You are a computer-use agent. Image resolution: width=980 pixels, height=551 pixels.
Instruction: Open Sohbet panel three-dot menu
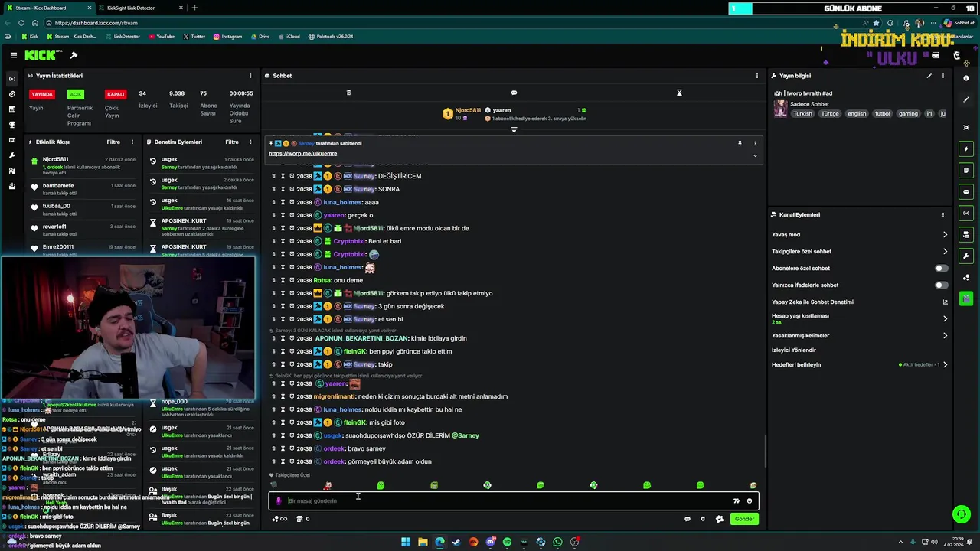(757, 76)
